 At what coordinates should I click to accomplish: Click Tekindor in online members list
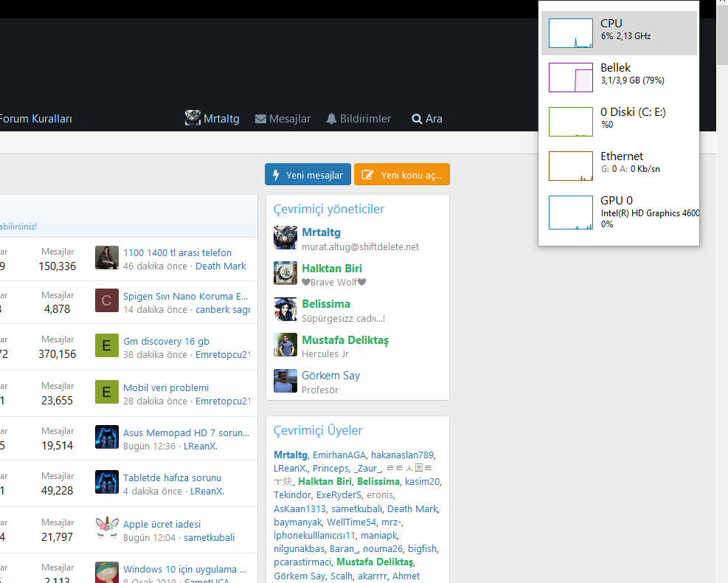coord(292,495)
